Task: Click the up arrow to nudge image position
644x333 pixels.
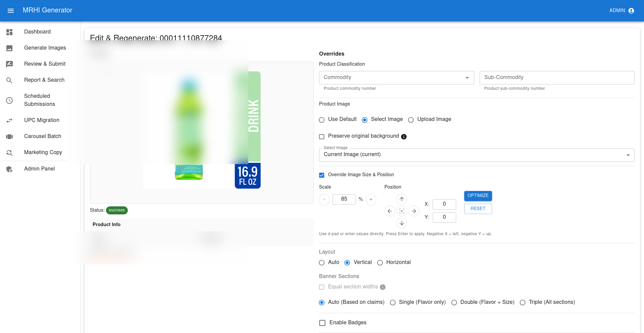Action: pos(401,199)
